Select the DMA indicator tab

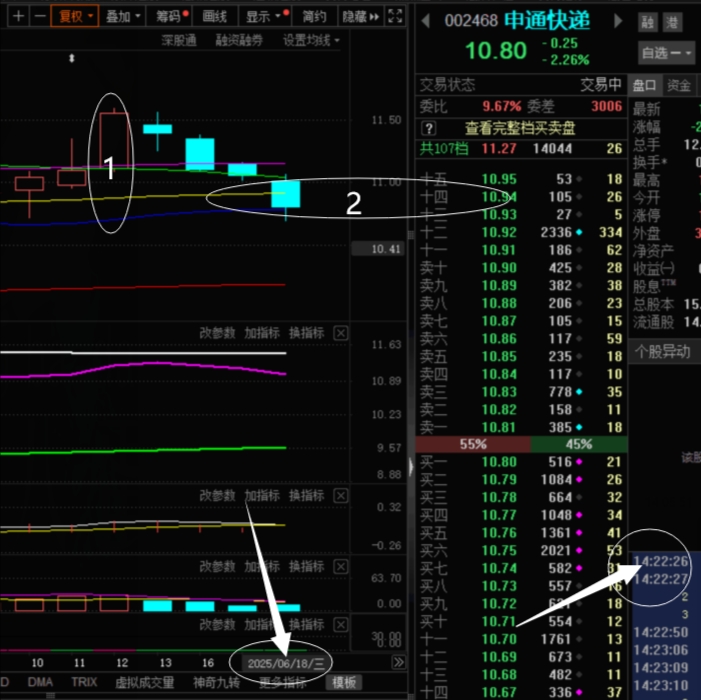(x=40, y=682)
